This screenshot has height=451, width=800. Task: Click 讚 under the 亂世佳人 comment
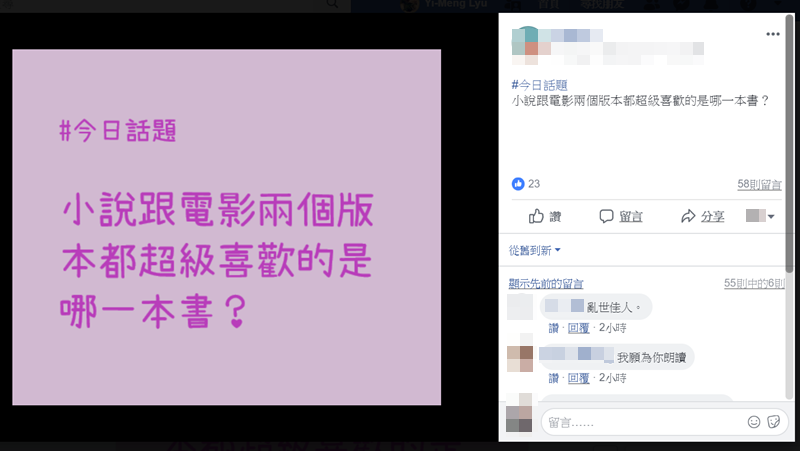[554, 328]
